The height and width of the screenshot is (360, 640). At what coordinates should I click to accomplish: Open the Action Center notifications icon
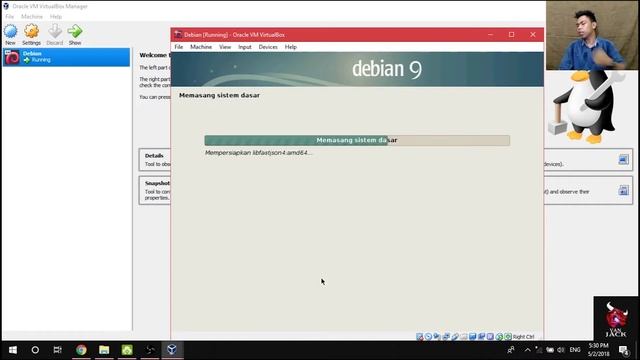(624, 350)
